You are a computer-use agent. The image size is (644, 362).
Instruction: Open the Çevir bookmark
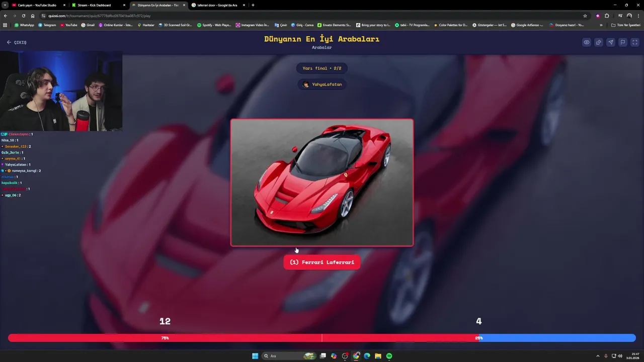pyautogui.click(x=281, y=25)
